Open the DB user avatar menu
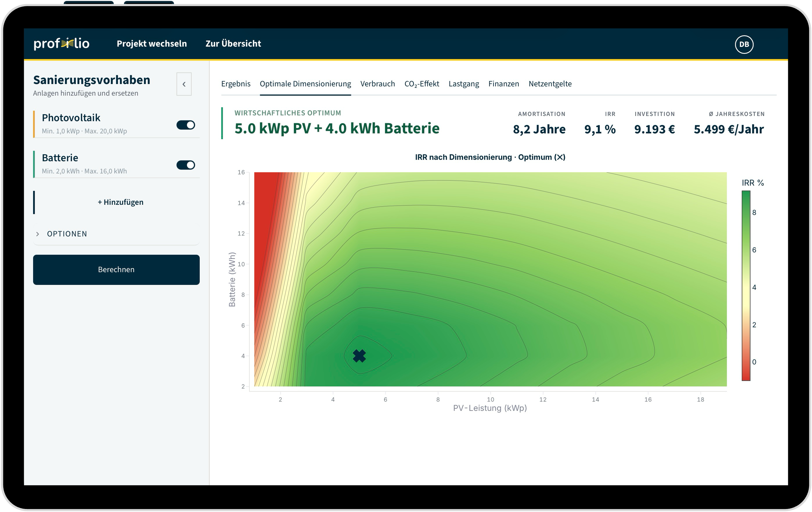 coord(744,44)
